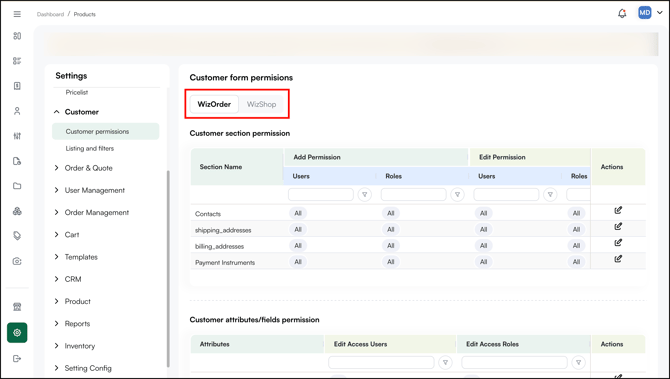Open filter icon for Add Permission Roles
This screenshot has width=670, height=379.
click(x=457, y=194)
